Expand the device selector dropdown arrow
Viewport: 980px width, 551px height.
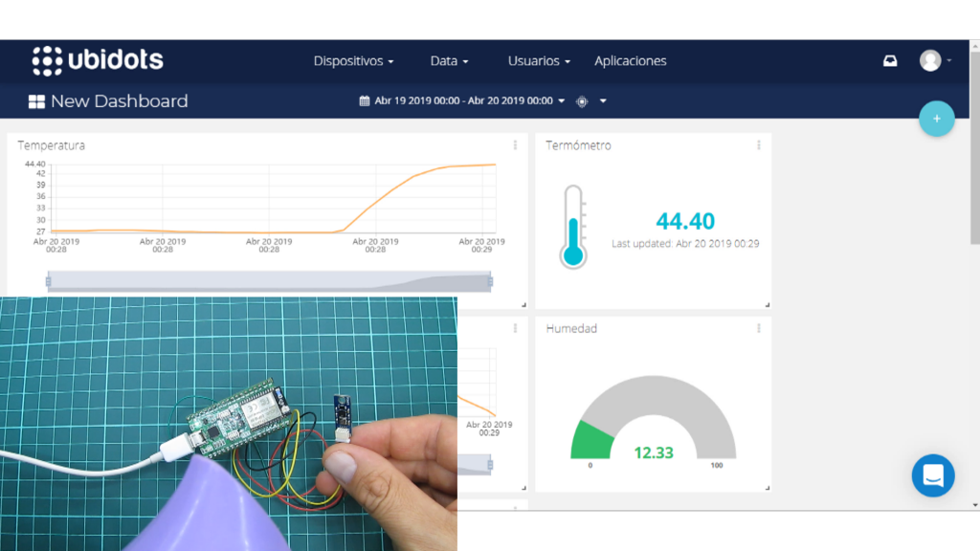[x=603, y=101]
